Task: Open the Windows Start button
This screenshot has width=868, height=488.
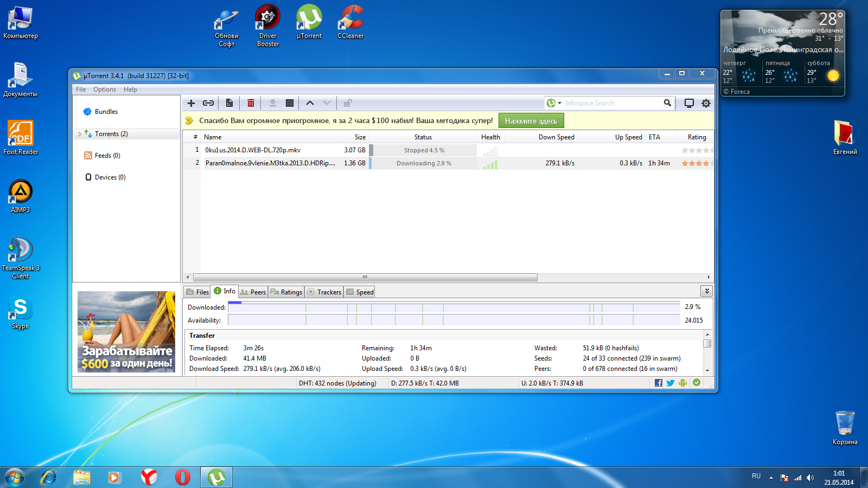Action: point(15,477)
